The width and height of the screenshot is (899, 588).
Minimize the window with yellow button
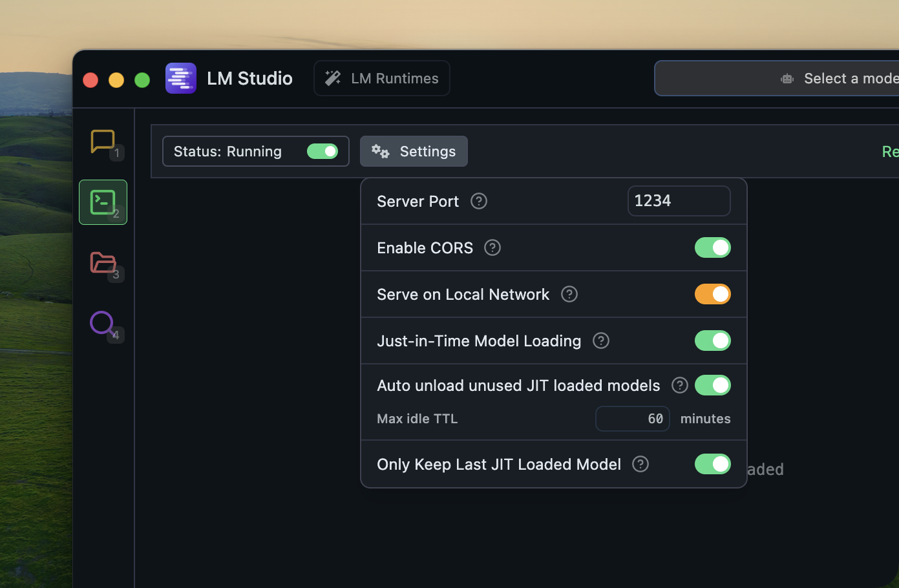tap(116, 79)
